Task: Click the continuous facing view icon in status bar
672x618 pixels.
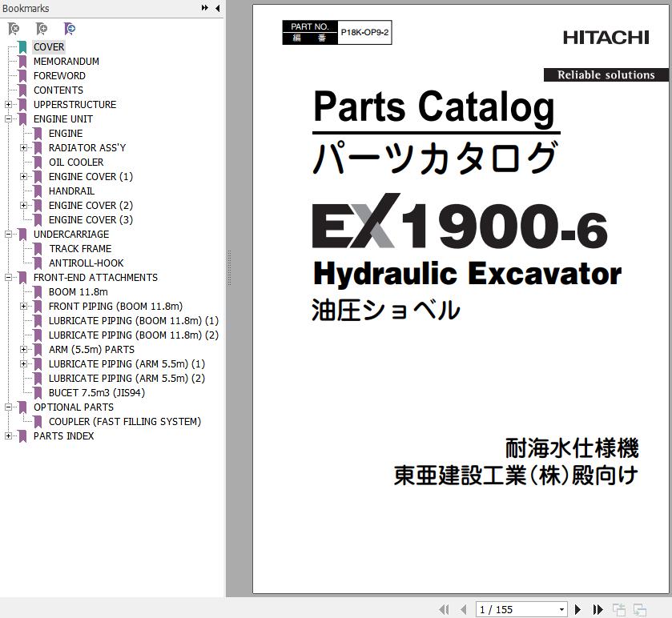Action: [x=640, y=609]
